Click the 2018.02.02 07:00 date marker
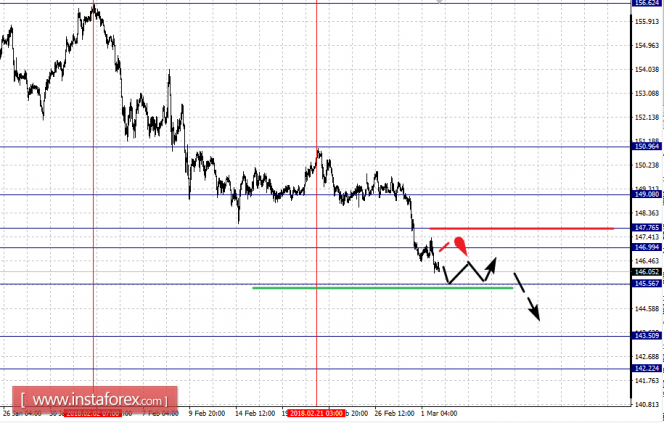The height and width of the screenshot is (423, 664). coord(93,413)
